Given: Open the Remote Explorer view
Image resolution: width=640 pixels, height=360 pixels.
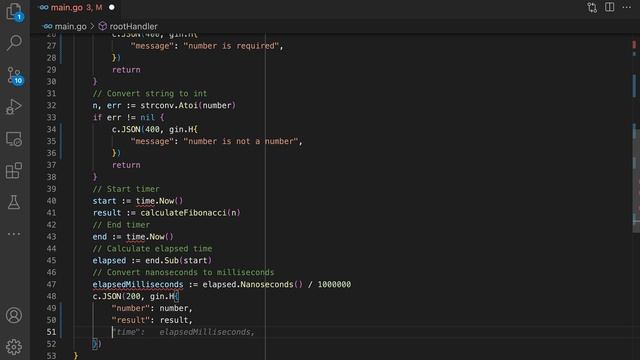Looking at the screenshot, I should click(14, 139).
